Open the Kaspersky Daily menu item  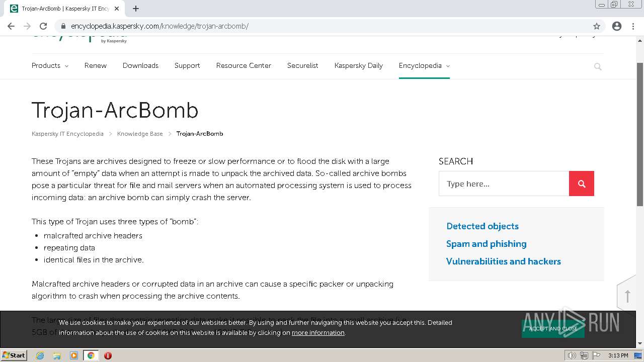[359, 65]
